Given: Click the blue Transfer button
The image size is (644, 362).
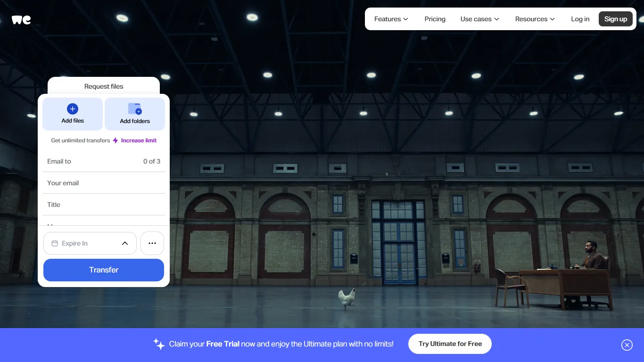Looking at the screenshot, I should pyautogui.click(x=104, y=270).
